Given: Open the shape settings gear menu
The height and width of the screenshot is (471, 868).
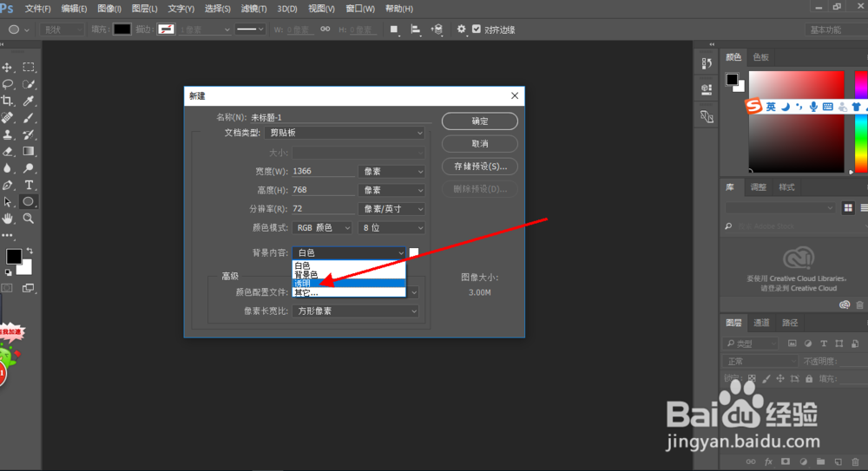Looking at the screenshot, I should (x=461, y=29).
